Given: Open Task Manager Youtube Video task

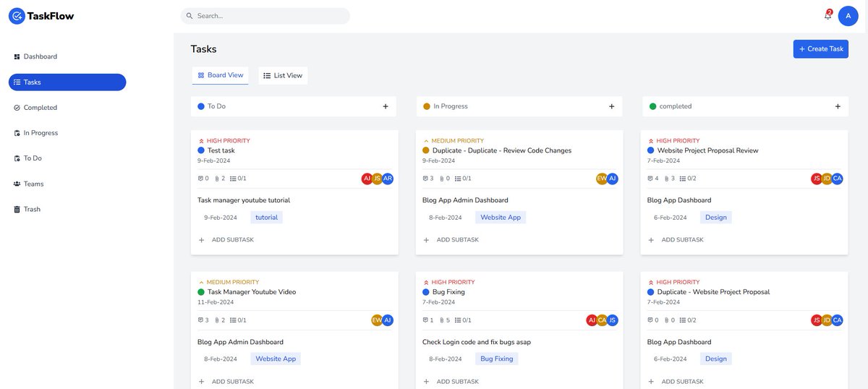Looking at the screenshot, I should point(252,292).
